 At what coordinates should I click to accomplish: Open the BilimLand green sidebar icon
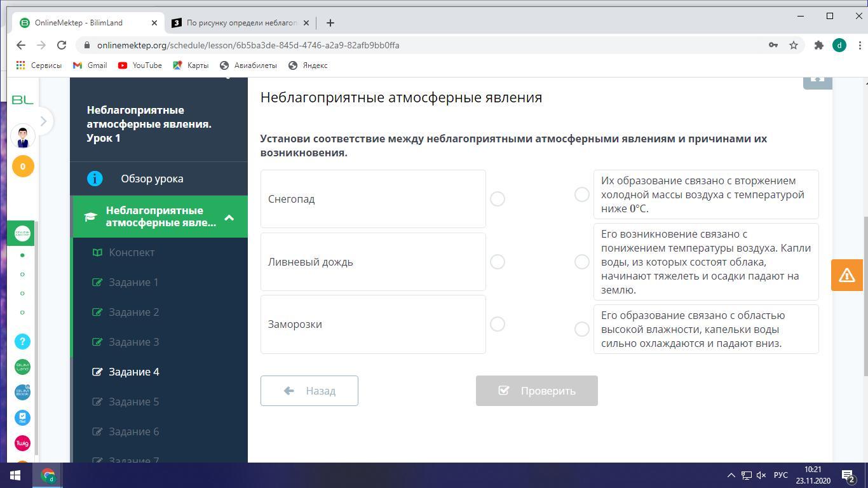(x=22, y=367)
